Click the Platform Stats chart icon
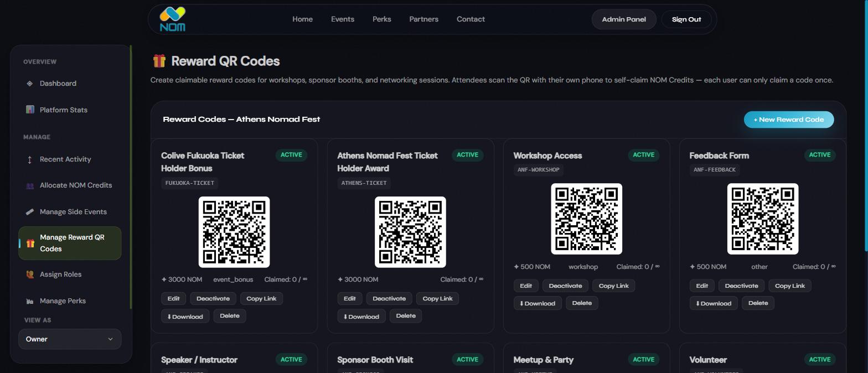The image size is (868, 373). (30, 110)
